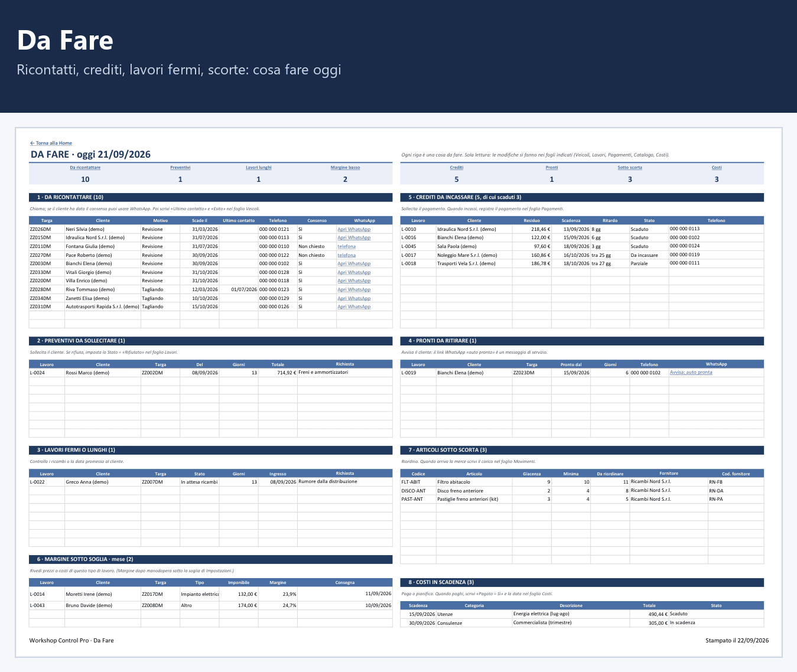Click the 'Pronti' summary link

pyautogui.click(x=552, y=167)
